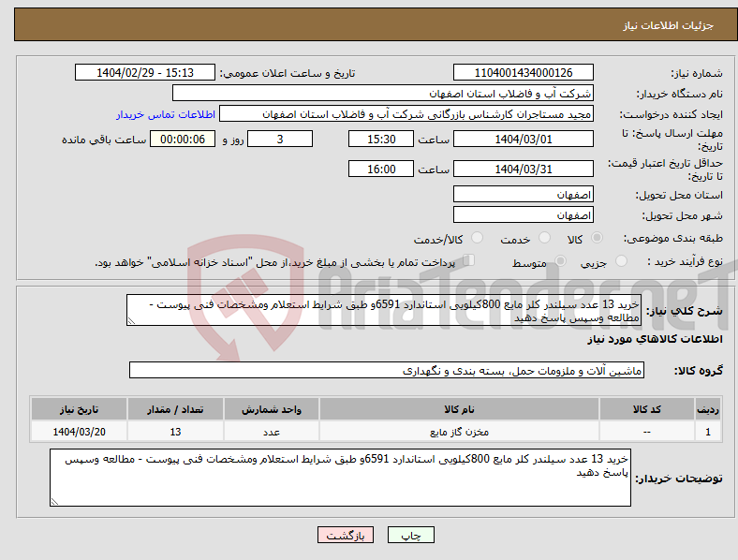738x560 pixels.
Task: Click the واحد شمارش column header
Action: point(272,409)
